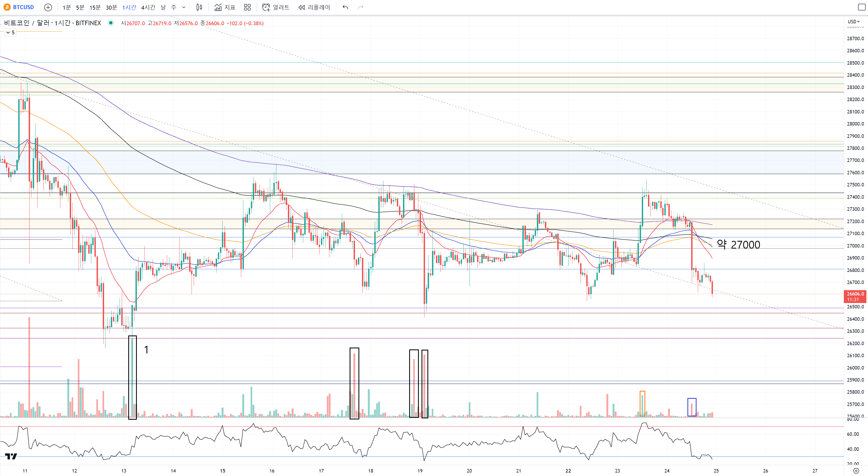Click the fullscreen square icon top right
The width and height of the screenshot is (868, 476).
coord(861,8)
